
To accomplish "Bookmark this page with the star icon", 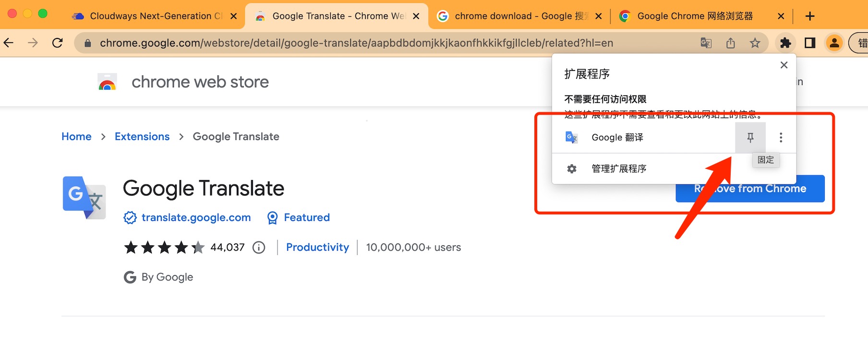I will pos(755,43).
